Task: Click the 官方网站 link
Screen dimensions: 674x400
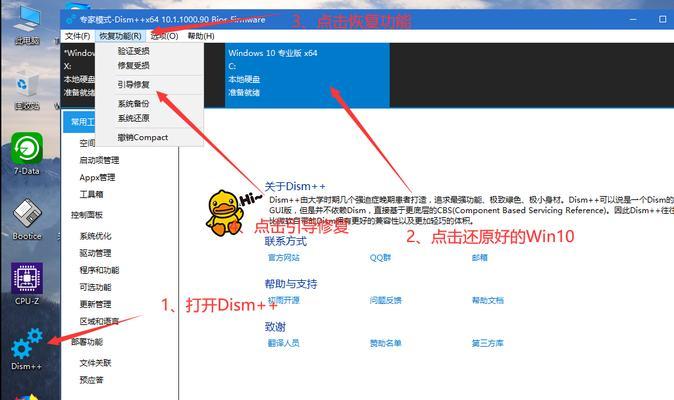Action: (283, 258)
